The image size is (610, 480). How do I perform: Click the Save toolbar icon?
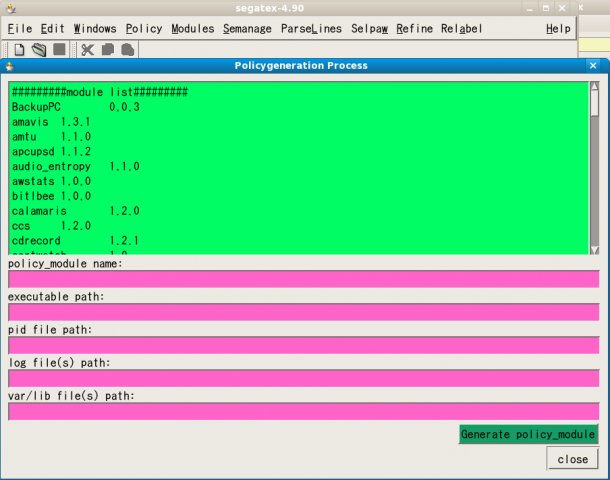point(59,49)
